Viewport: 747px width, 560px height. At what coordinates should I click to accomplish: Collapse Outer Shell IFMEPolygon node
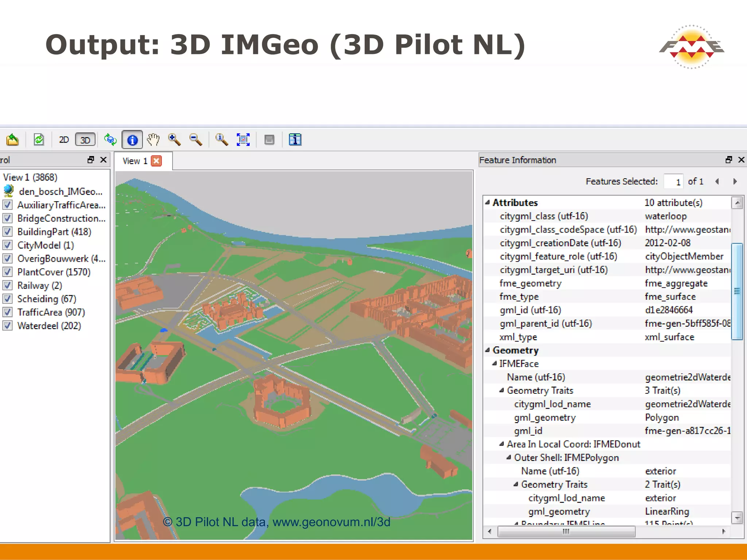click(x=508, y=458)
